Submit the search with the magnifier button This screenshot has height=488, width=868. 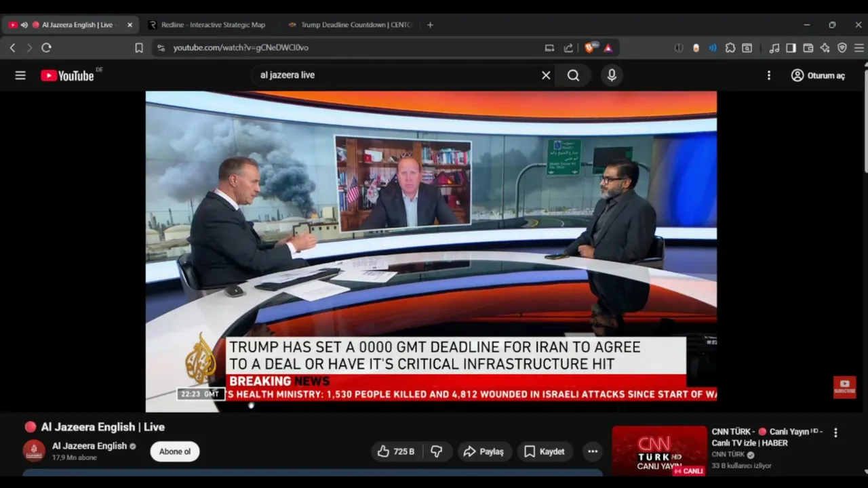click(574, 75)
